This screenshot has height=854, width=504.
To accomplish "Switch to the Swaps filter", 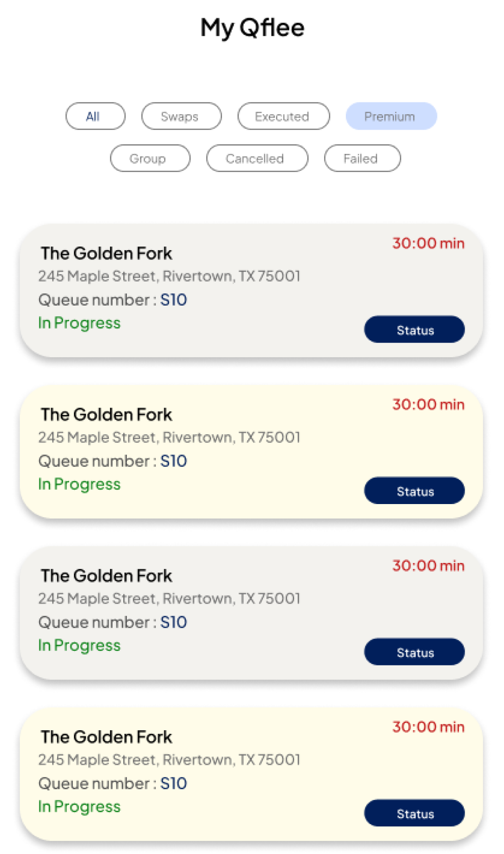I will click(x=181, y=116).
